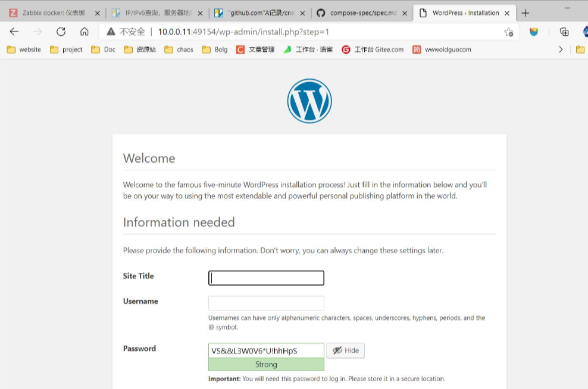588x389 pixels.
Task: Go back with the browser back arrow
Action: pos(14,32)
